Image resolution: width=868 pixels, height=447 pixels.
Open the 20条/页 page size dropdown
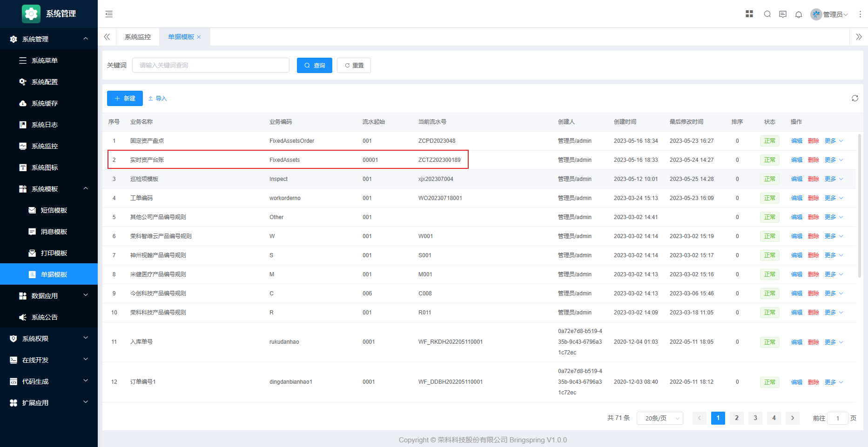point(659,418)
